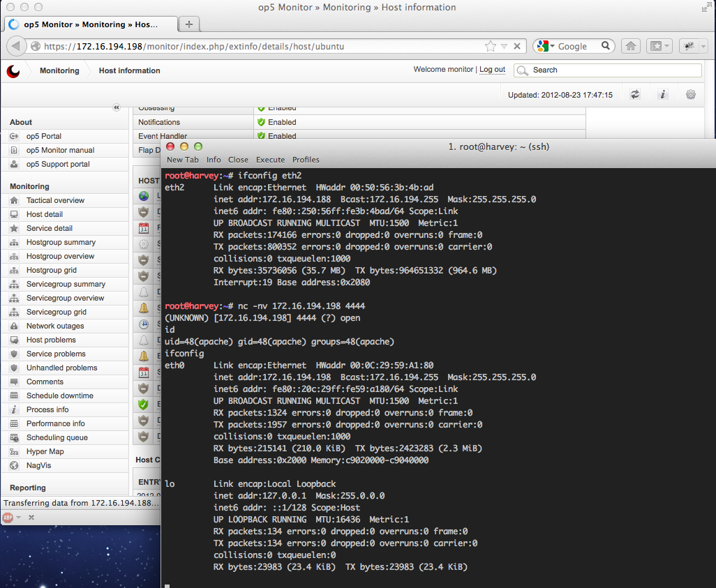Click the NagVis globe icon
This screenshot has width=716, height=588.
[x=14, y=466]
